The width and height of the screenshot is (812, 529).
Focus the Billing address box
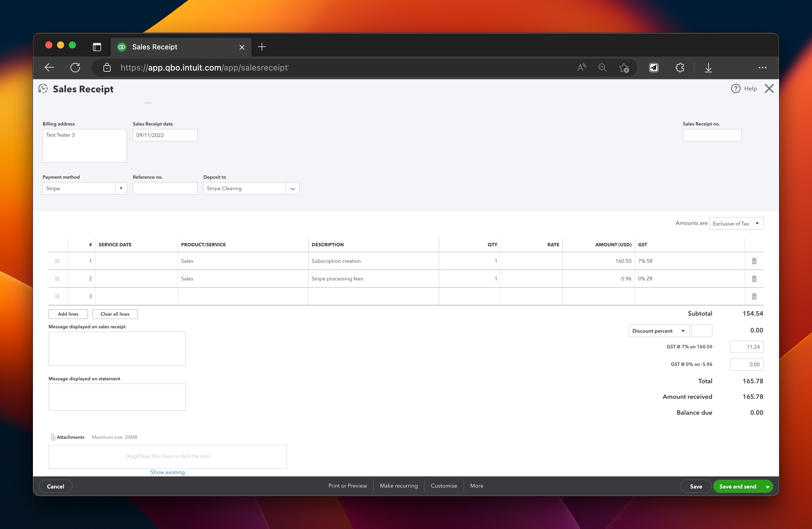85,146
